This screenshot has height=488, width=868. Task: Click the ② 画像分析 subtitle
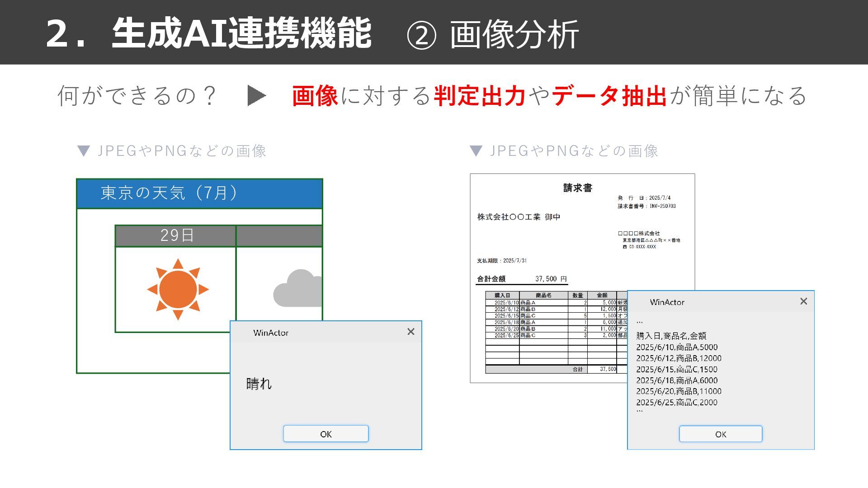point(492,34)
